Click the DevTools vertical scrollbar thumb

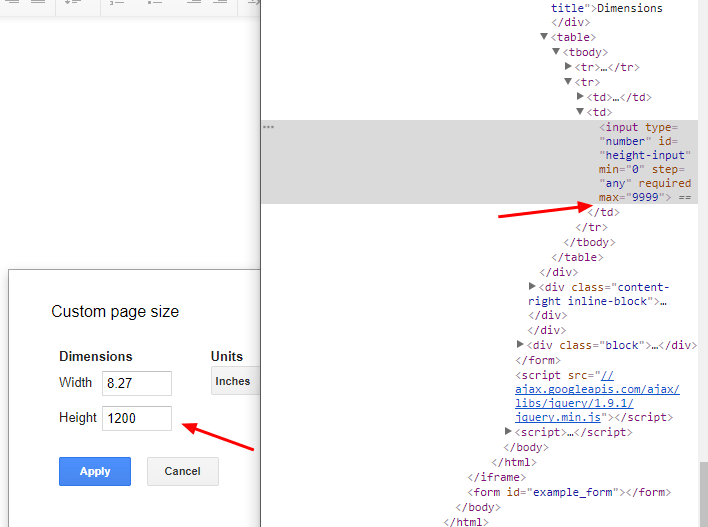click(x=703, y=494)
